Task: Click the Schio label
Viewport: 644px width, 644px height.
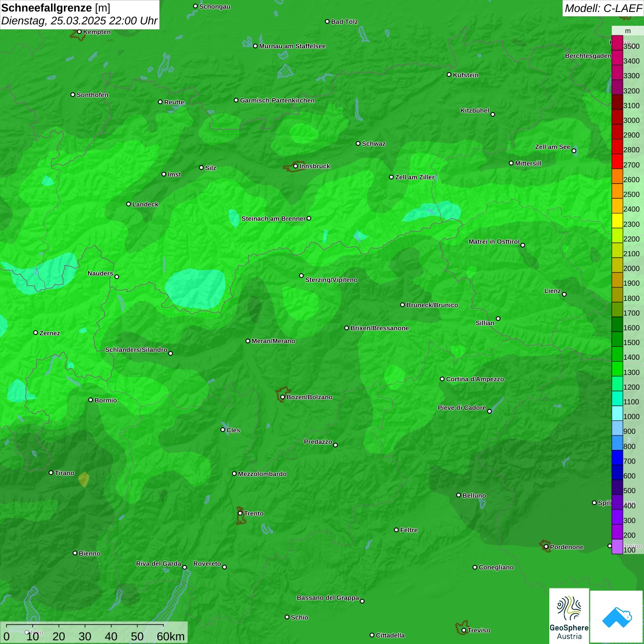Action: coord(299,617)
